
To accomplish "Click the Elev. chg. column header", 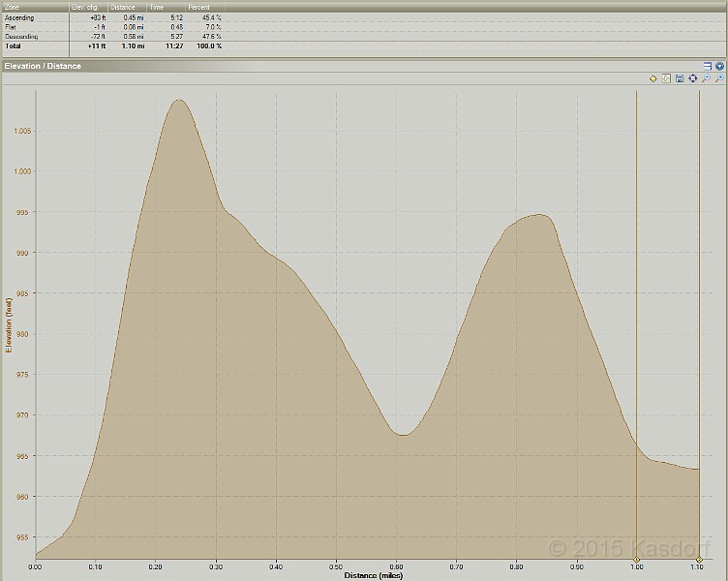I will 87,7.
